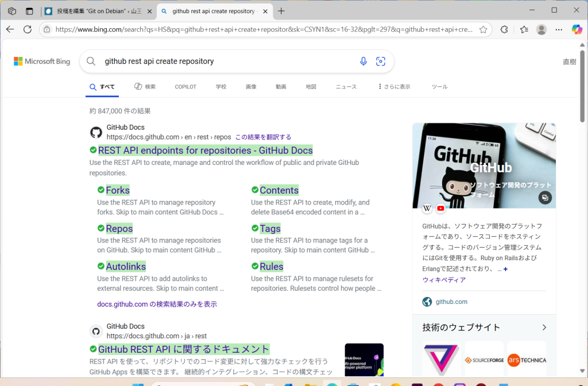588x386 pixels.
Task: Launch the Copilot icon in the toolbar
Action: coord(577,29)
